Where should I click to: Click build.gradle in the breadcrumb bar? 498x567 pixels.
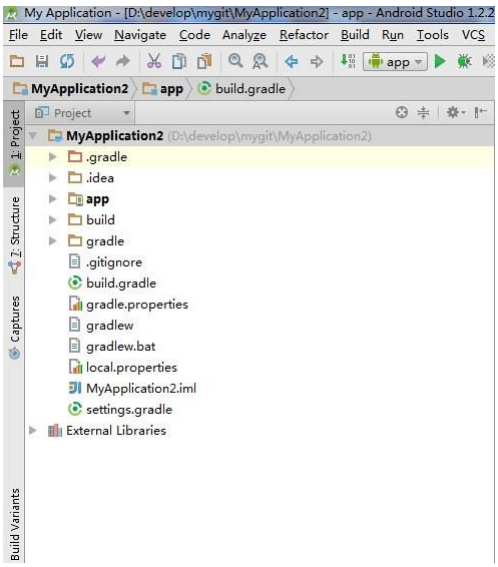coord(242,89)
